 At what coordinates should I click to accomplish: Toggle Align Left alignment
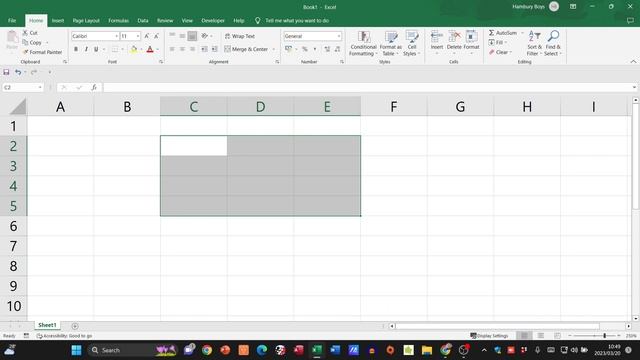(x=172, y=49)
